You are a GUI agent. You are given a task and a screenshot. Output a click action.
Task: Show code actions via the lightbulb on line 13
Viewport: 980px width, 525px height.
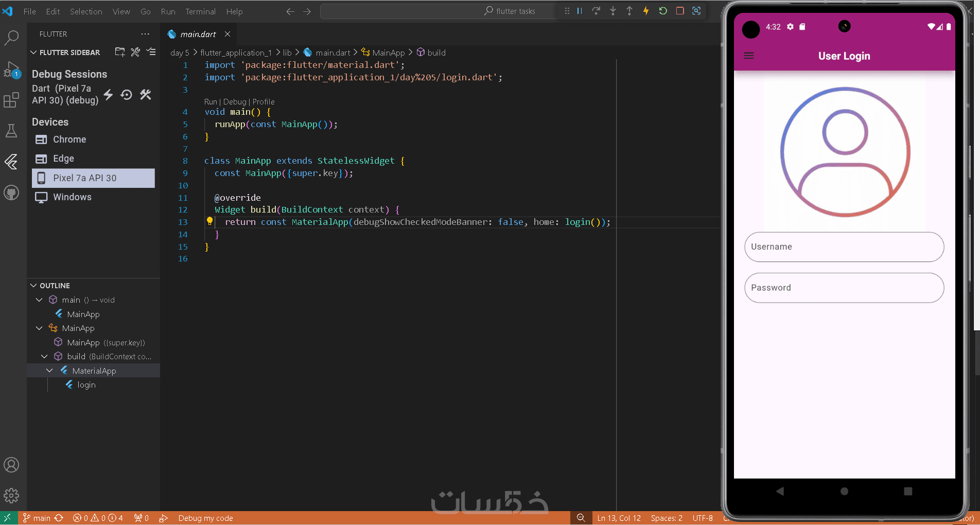(209, 221)
